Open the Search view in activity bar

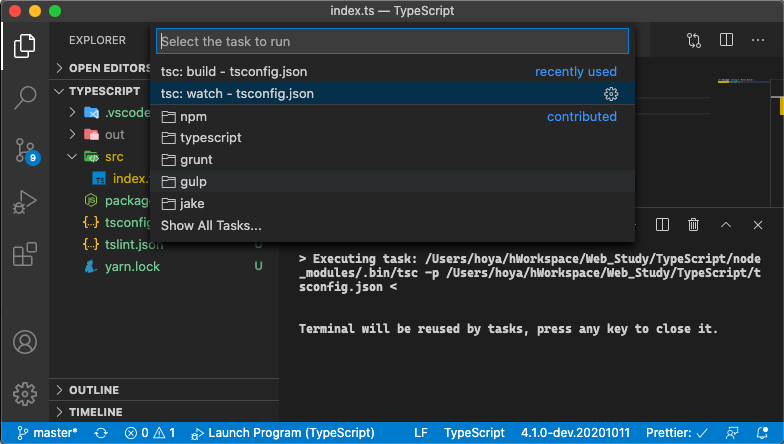[x=24, y=98]
